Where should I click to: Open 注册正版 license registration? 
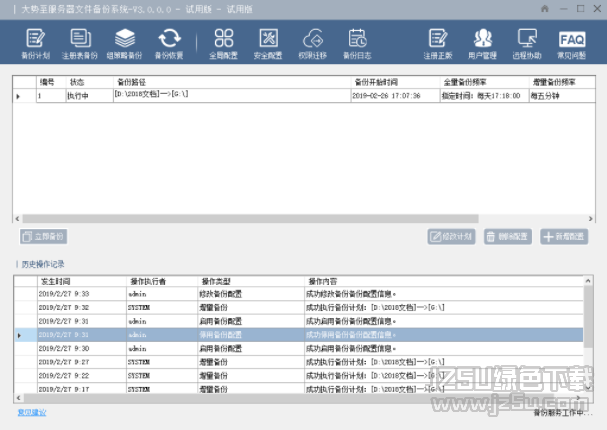tap(438, 44)
